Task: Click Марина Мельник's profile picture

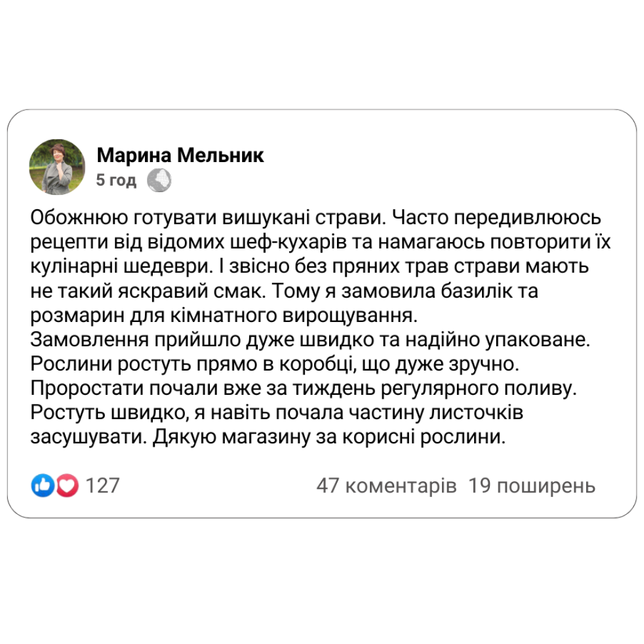Action: pyautogui.click(x=57, y=167)
